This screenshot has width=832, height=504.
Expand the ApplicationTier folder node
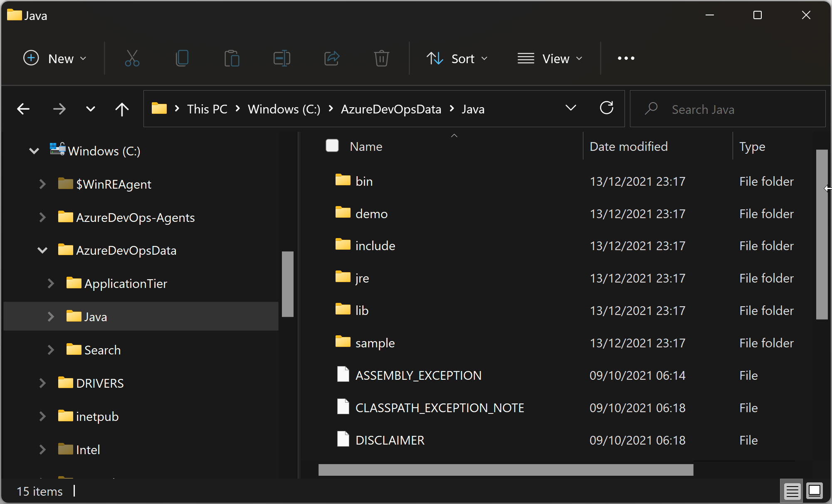click(x=51, y=283)
